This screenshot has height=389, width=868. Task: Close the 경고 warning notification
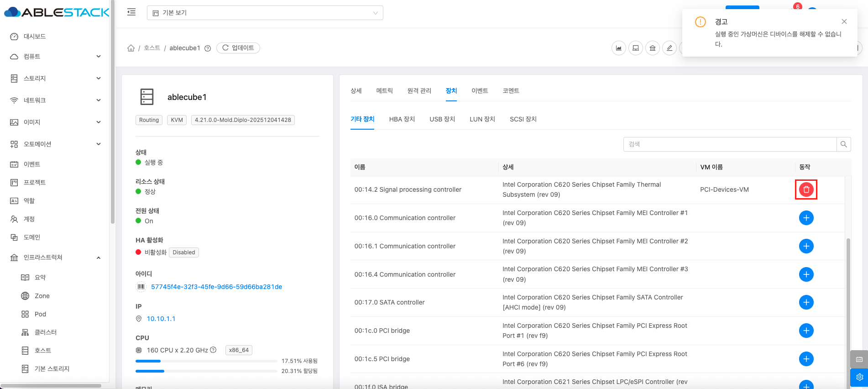[x=844, y=21]
